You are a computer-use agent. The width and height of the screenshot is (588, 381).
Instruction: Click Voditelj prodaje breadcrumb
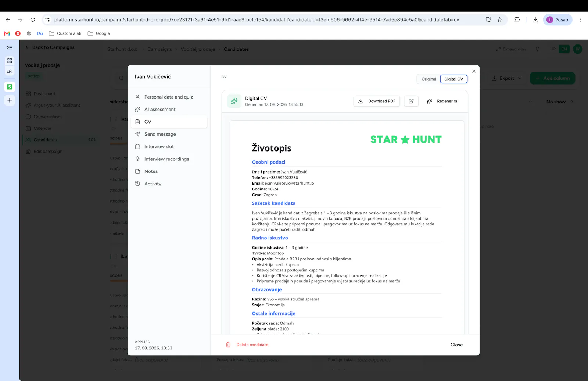(198, 49)
